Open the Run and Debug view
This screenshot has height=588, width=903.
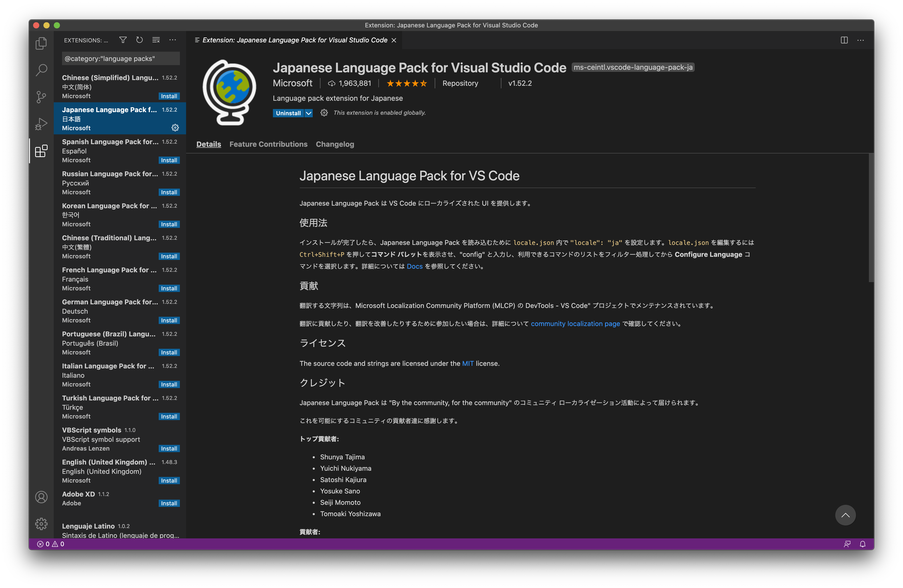coord(41,124)
